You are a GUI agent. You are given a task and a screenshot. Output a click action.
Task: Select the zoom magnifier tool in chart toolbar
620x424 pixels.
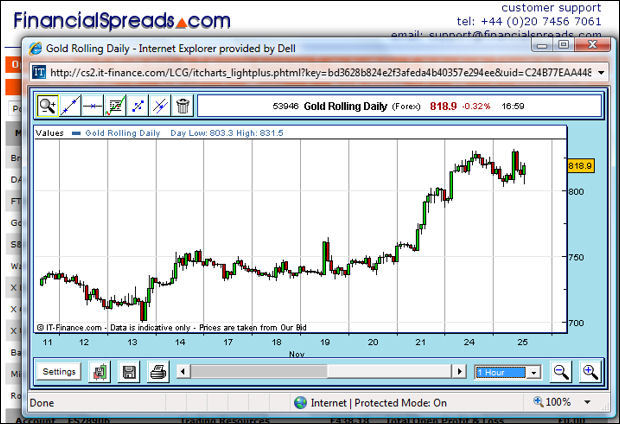click(x=48, y=106)
